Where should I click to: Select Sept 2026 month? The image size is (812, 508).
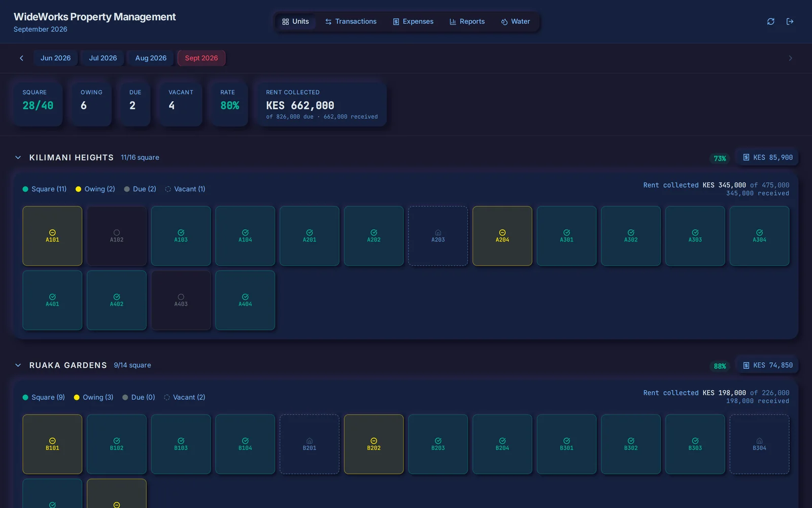coord(201,58)
